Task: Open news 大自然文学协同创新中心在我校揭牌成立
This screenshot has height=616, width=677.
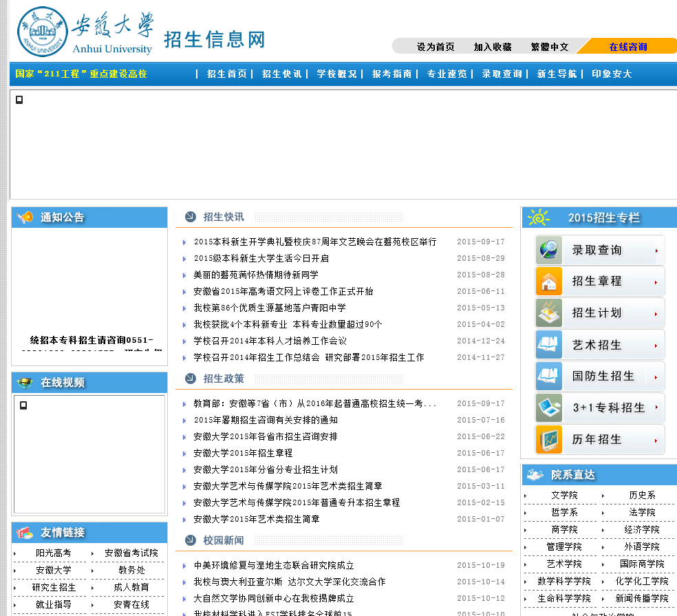Action: coord(274,598)
